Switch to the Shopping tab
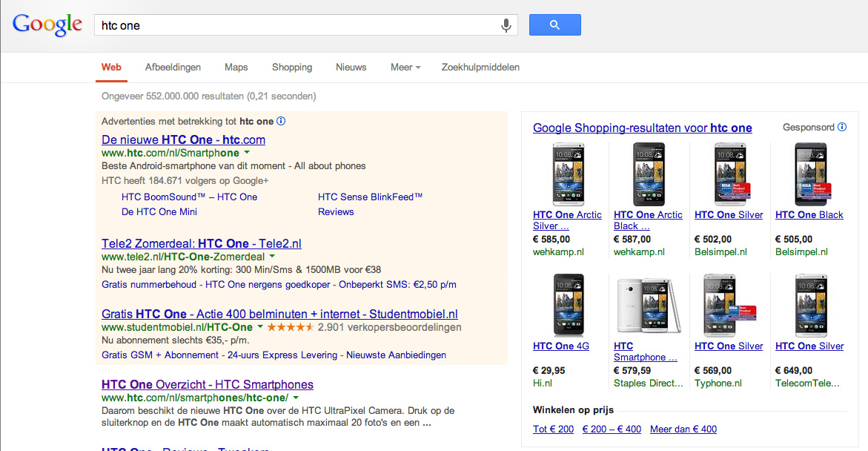 (x=292, y=68)
